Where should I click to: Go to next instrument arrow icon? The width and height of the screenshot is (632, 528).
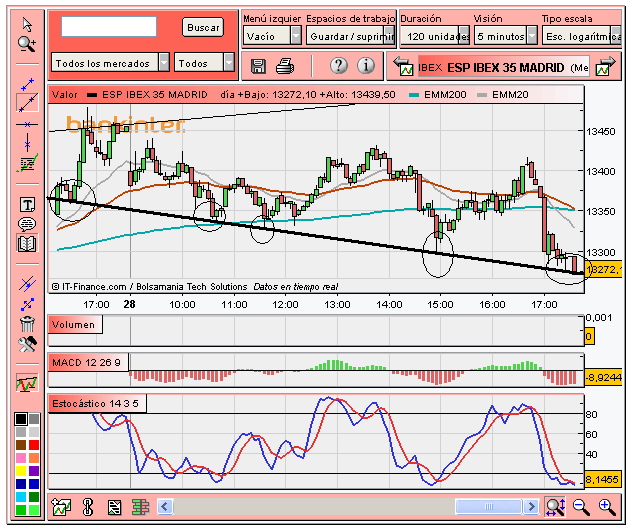click(605, 67)
